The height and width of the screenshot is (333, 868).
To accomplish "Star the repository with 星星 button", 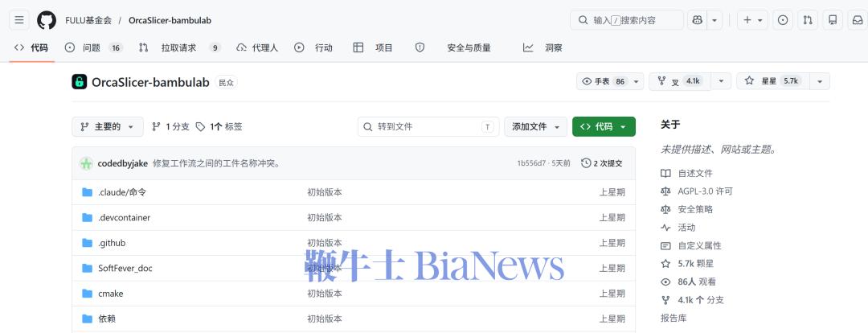I will click(773, 81).
